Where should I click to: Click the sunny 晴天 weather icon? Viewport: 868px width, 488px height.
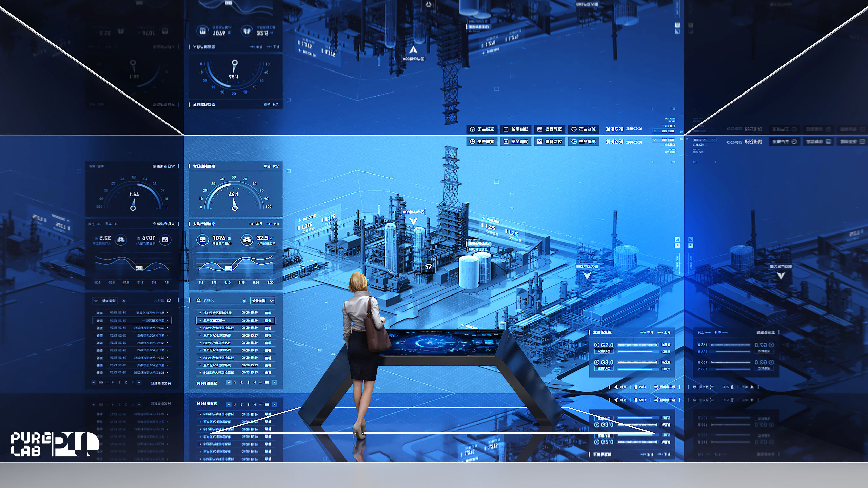[616, 387]
